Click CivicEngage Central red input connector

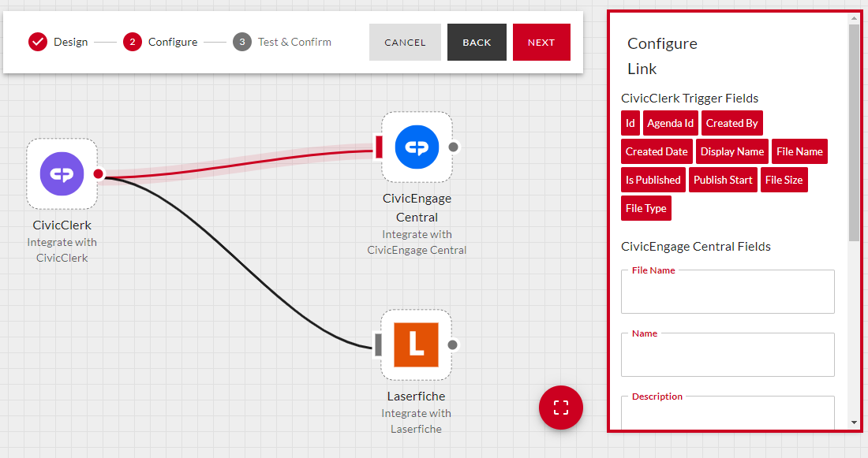coord(380,147)
